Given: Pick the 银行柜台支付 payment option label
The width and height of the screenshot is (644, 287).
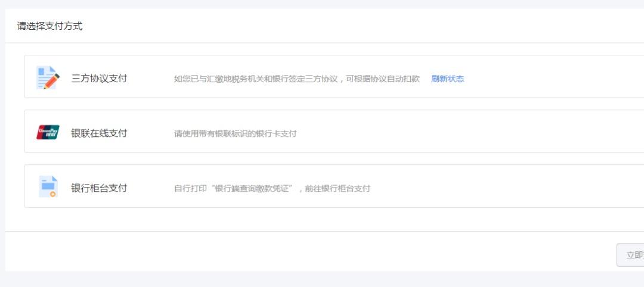Looking at the screenshot, I should (x=99, y=188).
